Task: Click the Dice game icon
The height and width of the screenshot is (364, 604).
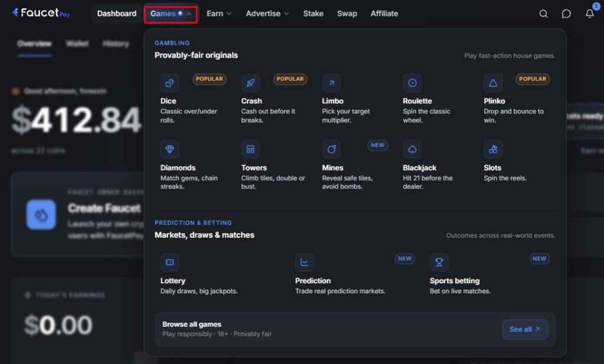Action: click(169, 83)
